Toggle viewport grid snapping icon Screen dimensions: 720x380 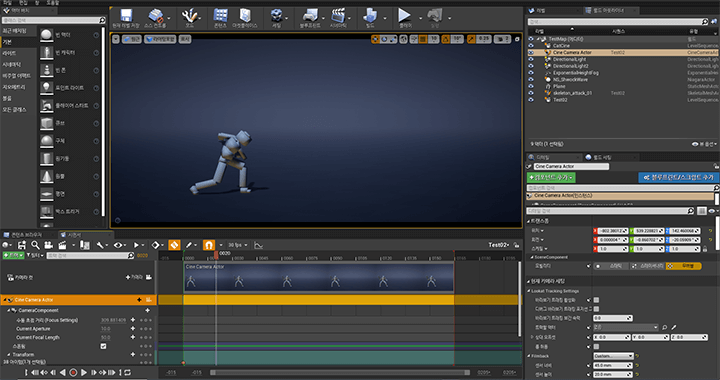click(423, 39)
